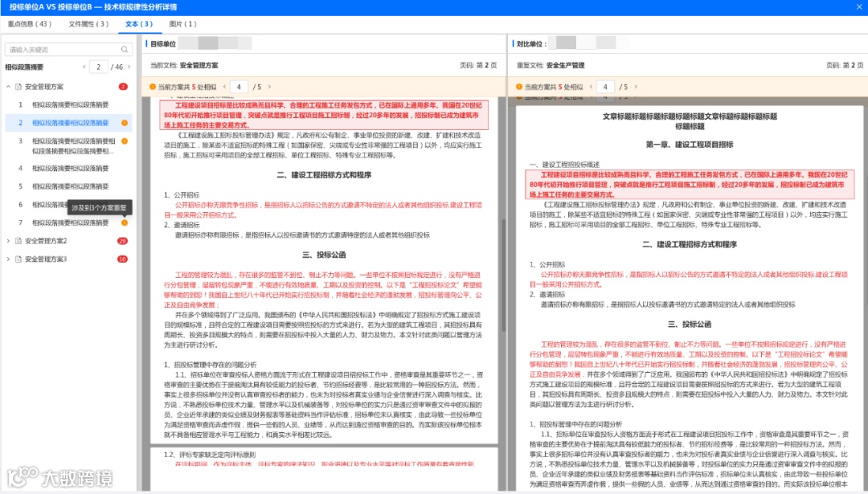This screenshot has height=494, width=868.
Task: Jump to previous similarity in comparison document pane
Action: 591,87
